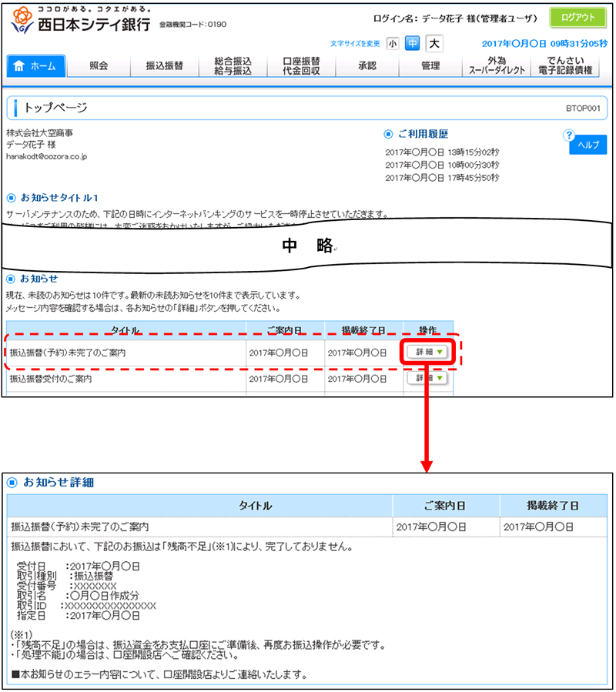616x692 pixels.
Task: Click the ご利用履歴 section bullet icon
Action: (388, 134)
